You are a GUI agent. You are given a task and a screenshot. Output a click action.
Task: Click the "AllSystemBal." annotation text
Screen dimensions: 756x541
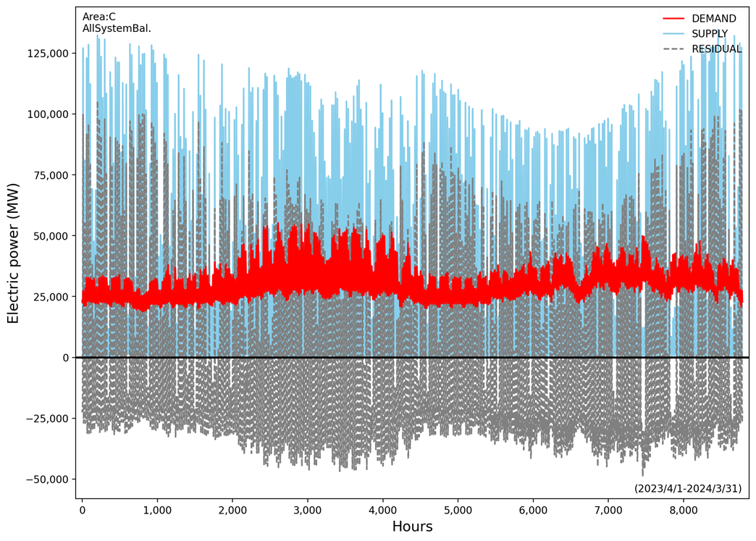117,29
